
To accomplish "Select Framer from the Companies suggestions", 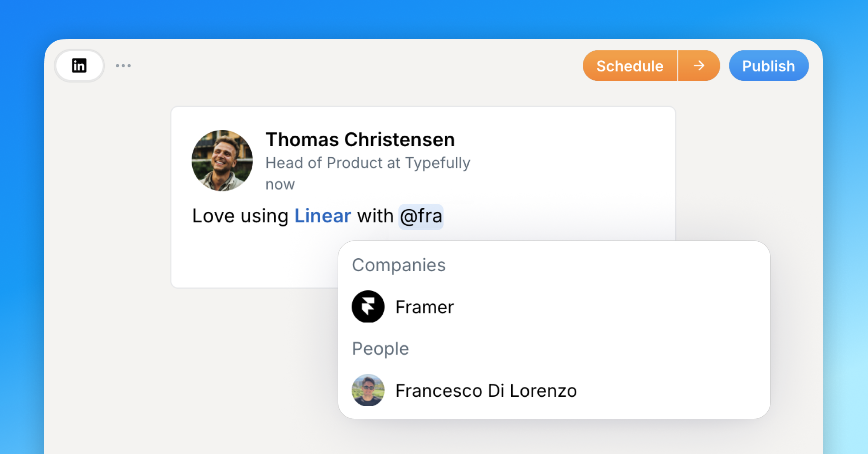I will pos(424,307).
